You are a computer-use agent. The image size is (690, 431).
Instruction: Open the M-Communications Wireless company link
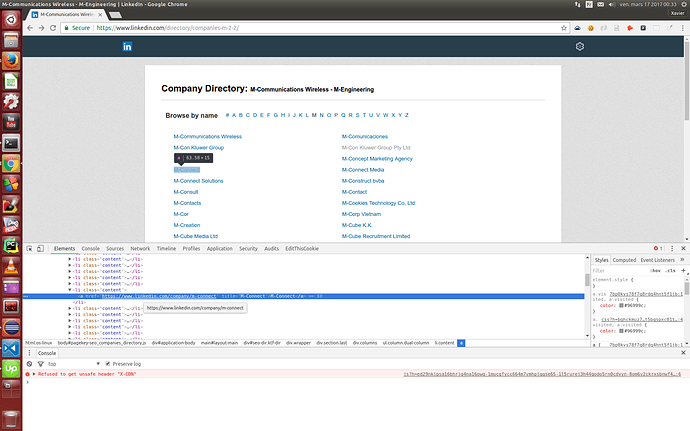tap(208, 136)
